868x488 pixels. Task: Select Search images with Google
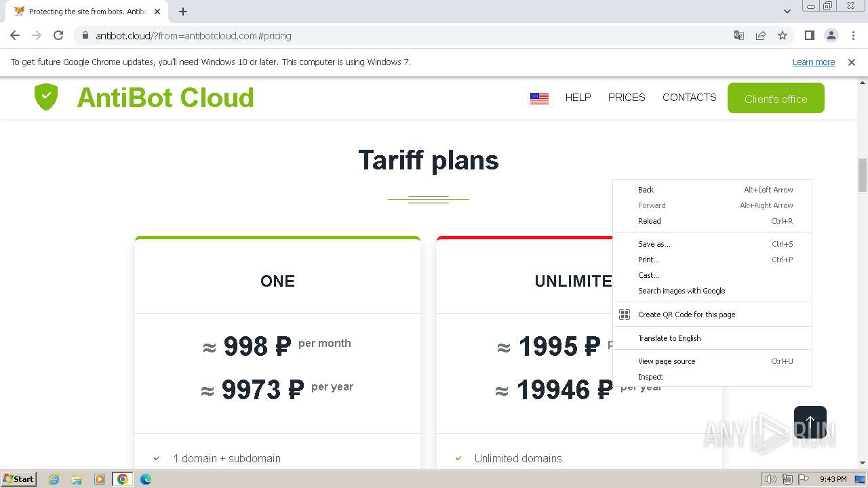point(712,291)
